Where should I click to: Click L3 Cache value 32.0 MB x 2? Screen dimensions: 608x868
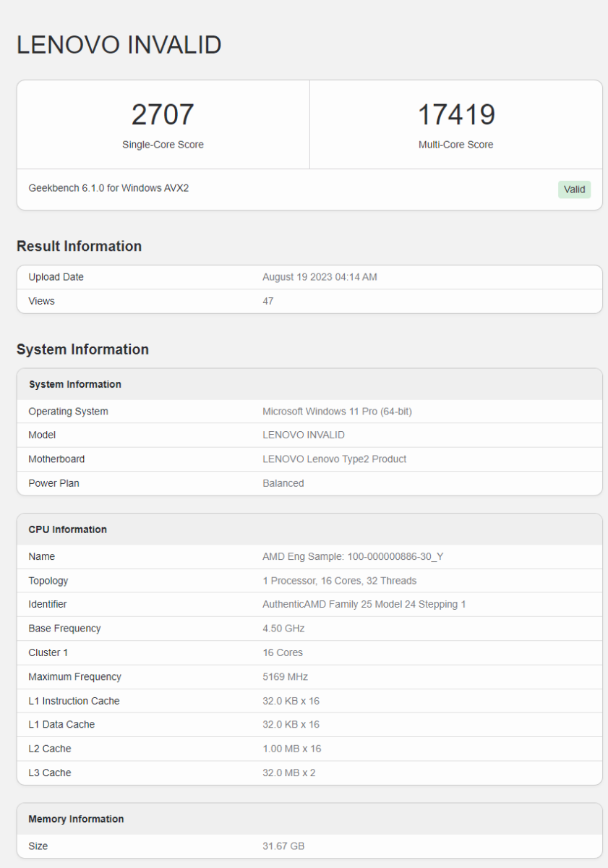(x=289, y=773)
